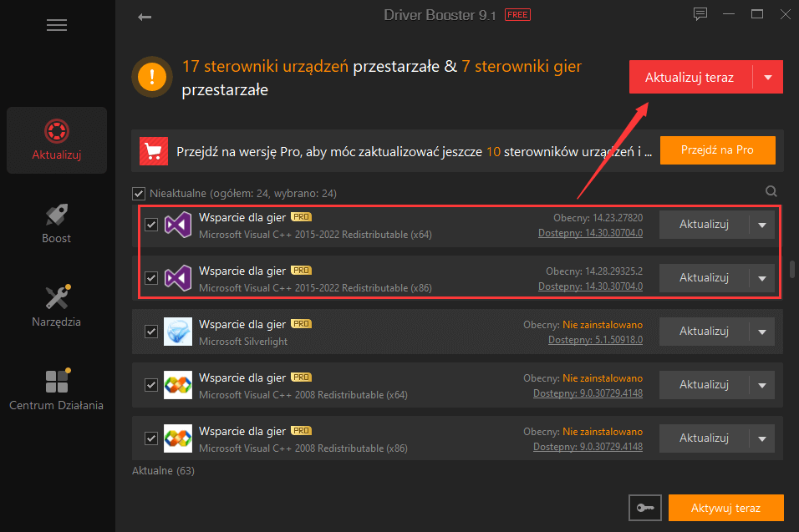Click the 'Obecny: 14.23.27820' version text
The width and height of the screenshot is (799, 532).
[598, 218]
